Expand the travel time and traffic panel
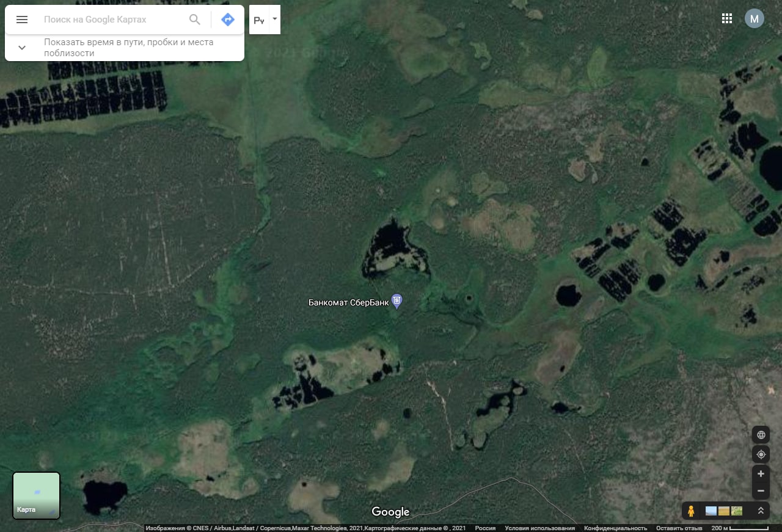 click(22, 48)
